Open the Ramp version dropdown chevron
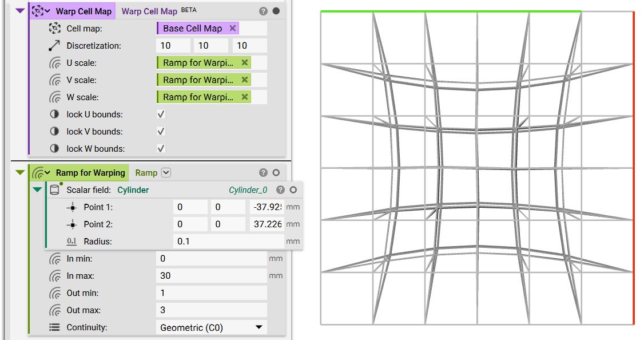The height and width of the screenshot is (340, 644). 166,172
